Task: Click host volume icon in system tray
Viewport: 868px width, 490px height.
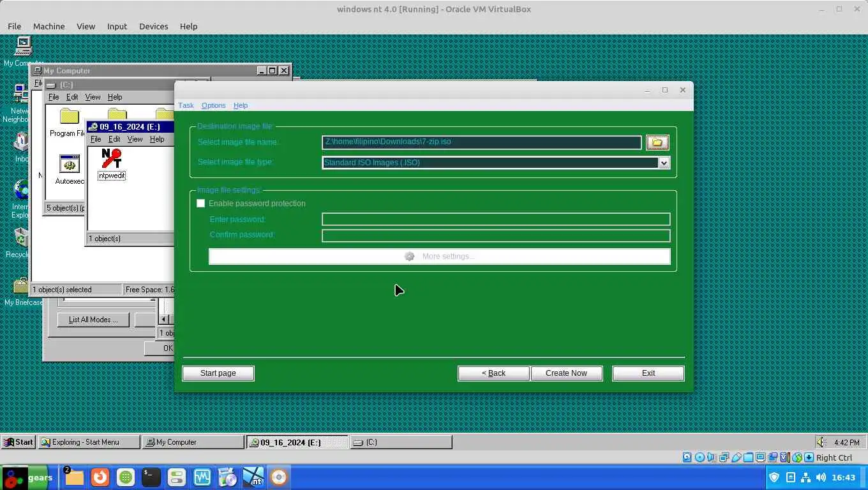Action: coord(821,477)
